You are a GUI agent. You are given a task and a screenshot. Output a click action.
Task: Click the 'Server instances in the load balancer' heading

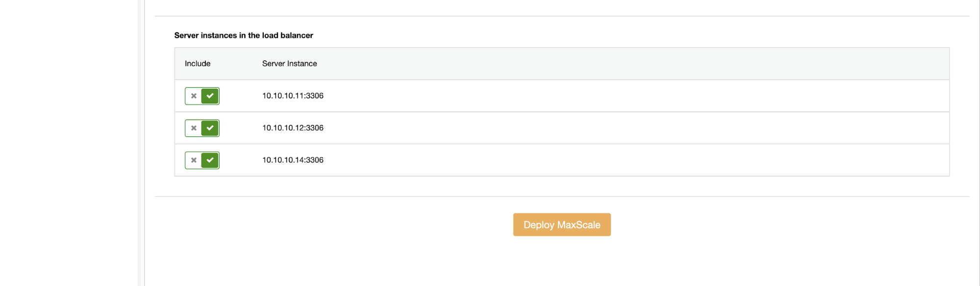point(244,35)
